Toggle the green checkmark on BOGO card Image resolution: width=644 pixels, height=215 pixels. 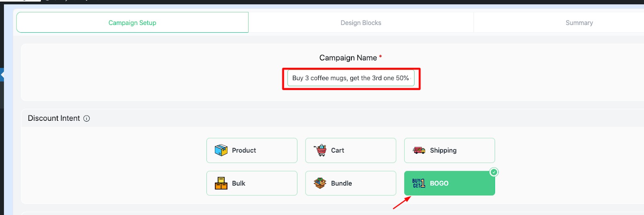[x=494, y=172]
